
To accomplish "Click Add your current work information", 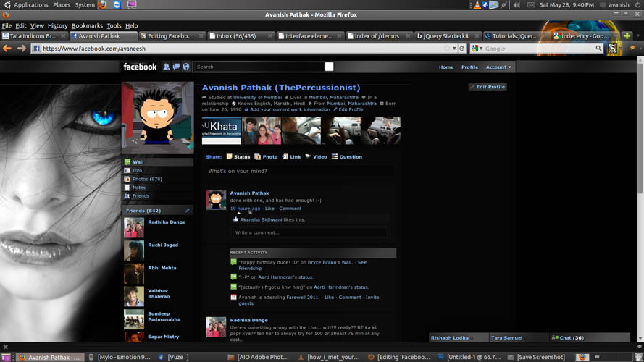I will coord(290,109).
